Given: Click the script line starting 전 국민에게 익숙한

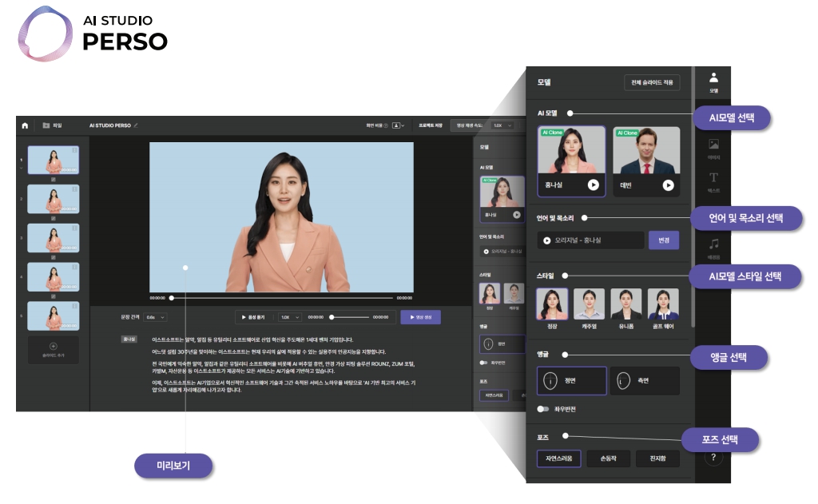Looking at the screenshot, I should (284, 367).
